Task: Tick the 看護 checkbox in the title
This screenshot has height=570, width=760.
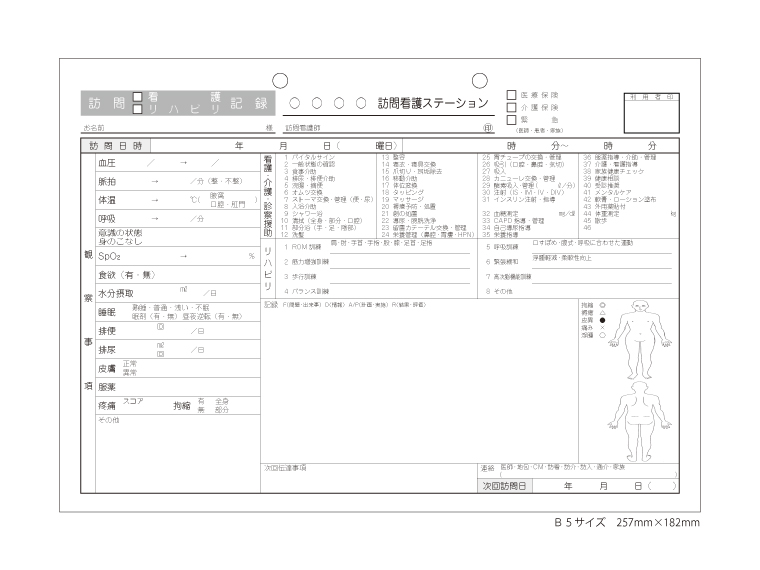Action: coord(138,97)
